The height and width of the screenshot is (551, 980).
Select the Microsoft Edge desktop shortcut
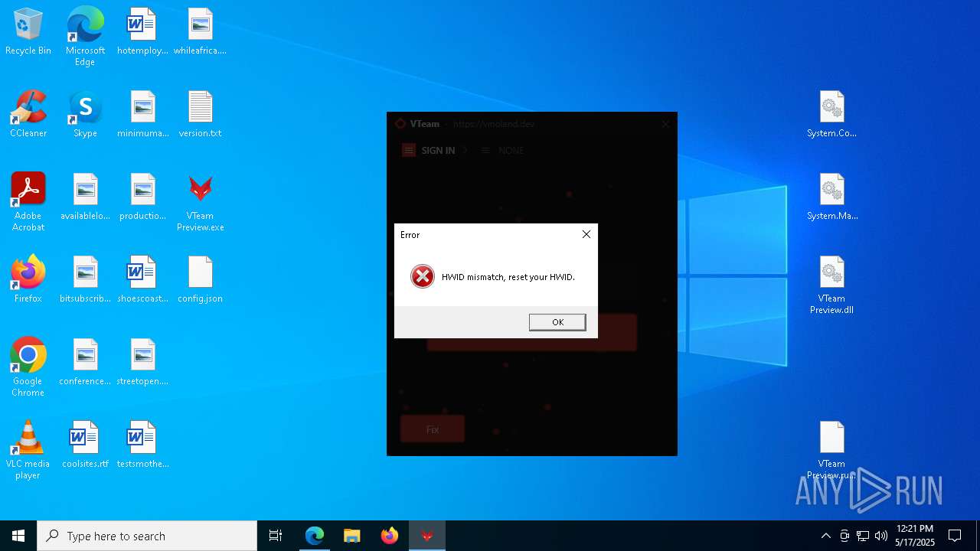click(85, 36)
